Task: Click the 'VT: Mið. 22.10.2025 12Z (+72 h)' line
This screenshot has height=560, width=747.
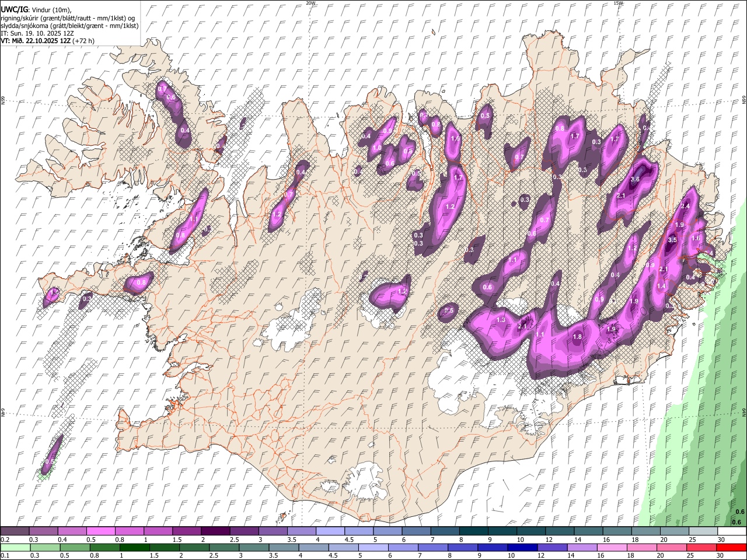Action: click(47, 41)
